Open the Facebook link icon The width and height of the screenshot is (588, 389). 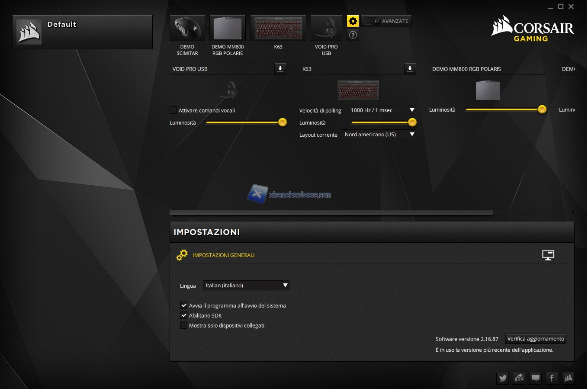click(552, 378)
